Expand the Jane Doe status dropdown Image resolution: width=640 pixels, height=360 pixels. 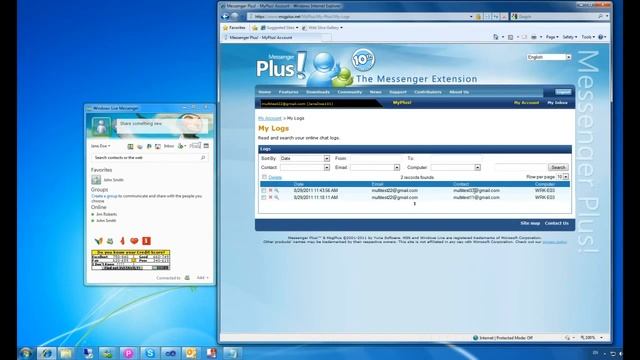(100, 146)
